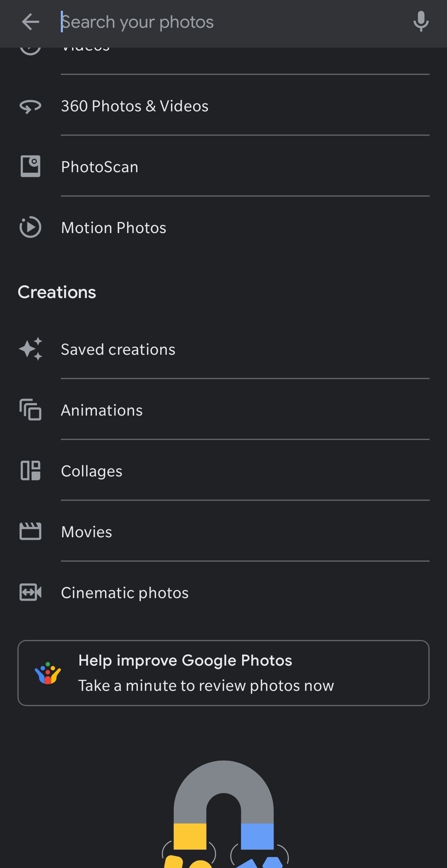Open Saved creations list

tap(118, 349)
